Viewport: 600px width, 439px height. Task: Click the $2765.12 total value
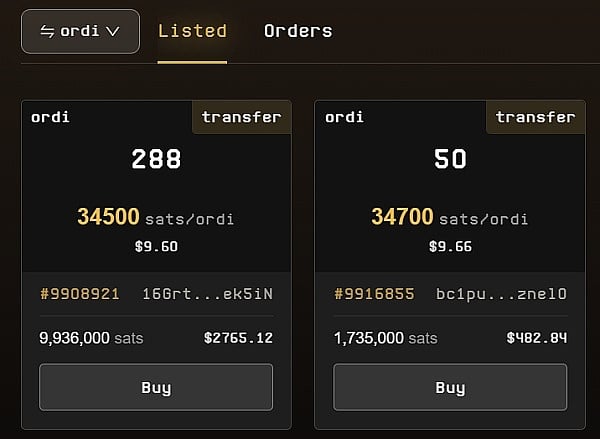pyautogui.click(x=238, y=338)
